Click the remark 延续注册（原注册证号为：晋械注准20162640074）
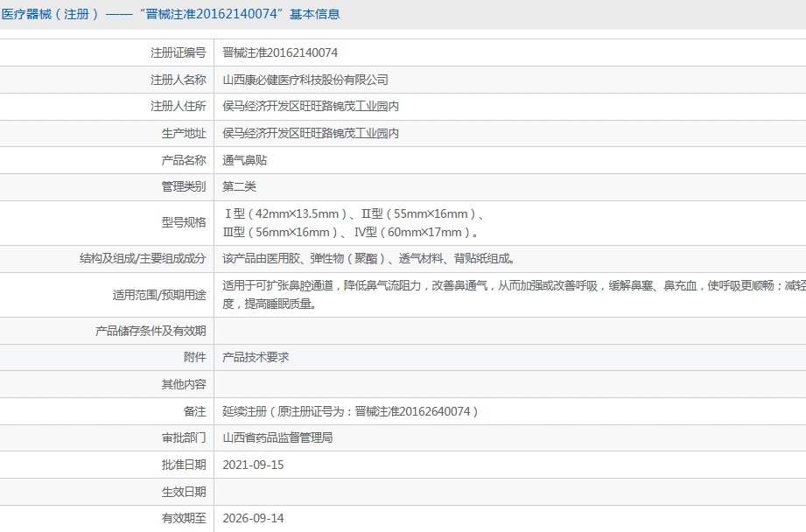Screen dimensions: 806x532 (x=351, y=412)
